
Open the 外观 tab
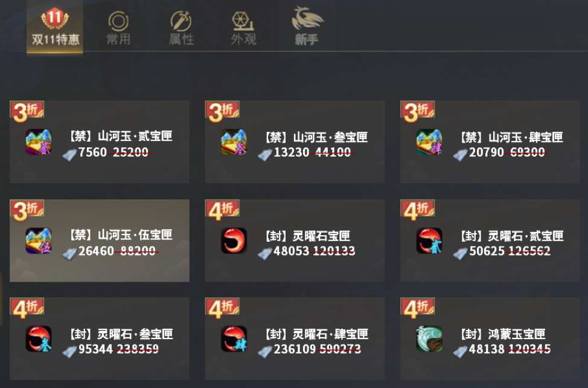point(243,28)
